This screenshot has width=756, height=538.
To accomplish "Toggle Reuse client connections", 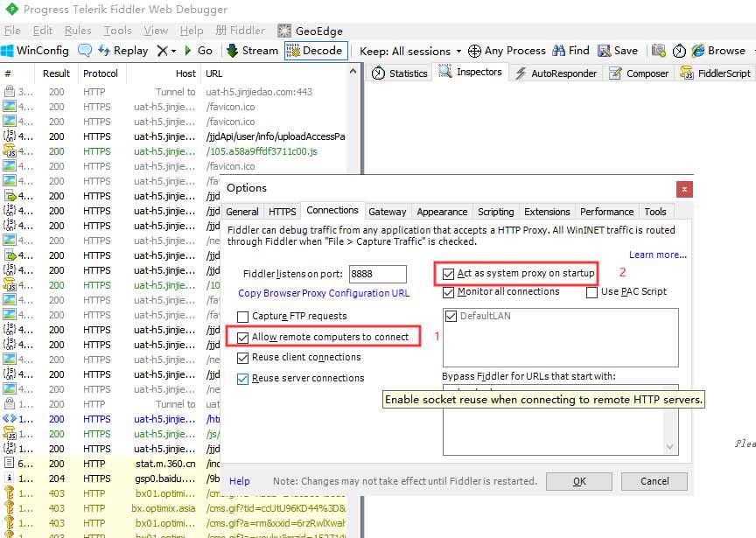I will (243, 358).
